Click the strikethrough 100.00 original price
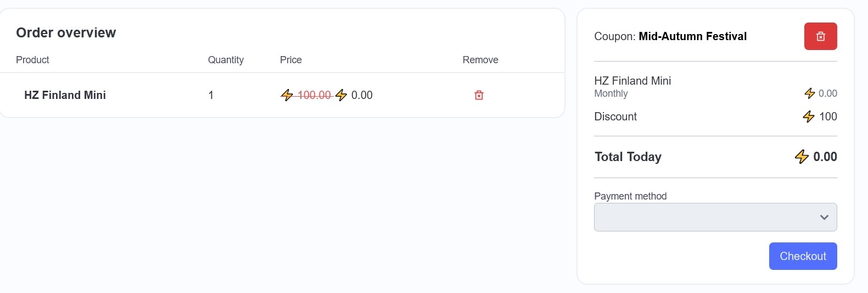Image resolution: width=868 pixels, height=293 pixels. pyautogui.click(x=314, y=95)
